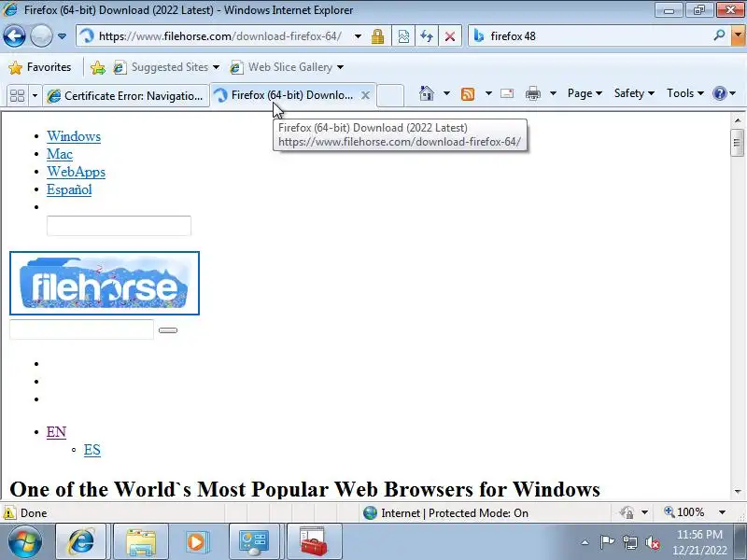
Task: Show hidden tray icons arrow
Action: (585, 542)
